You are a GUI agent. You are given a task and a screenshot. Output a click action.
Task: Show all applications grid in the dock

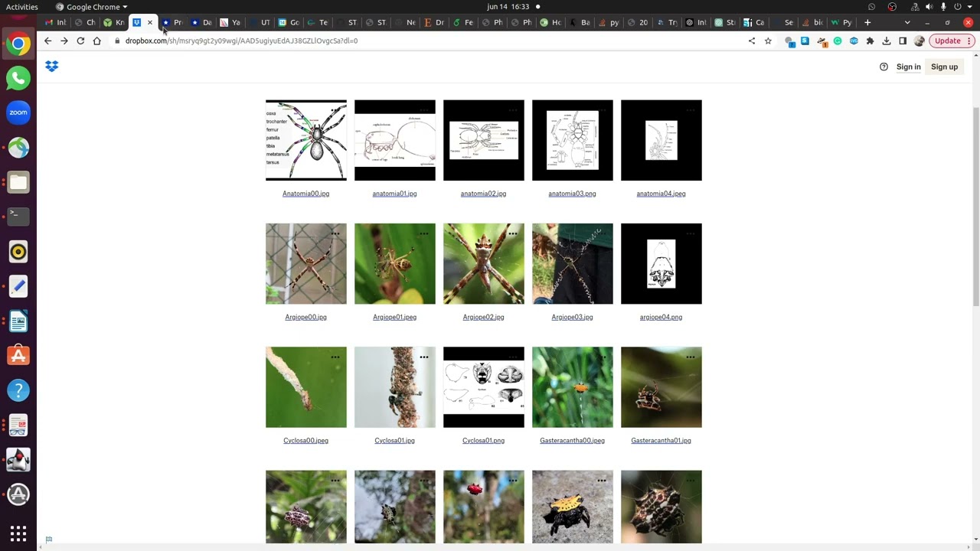[x=18, y=533]
